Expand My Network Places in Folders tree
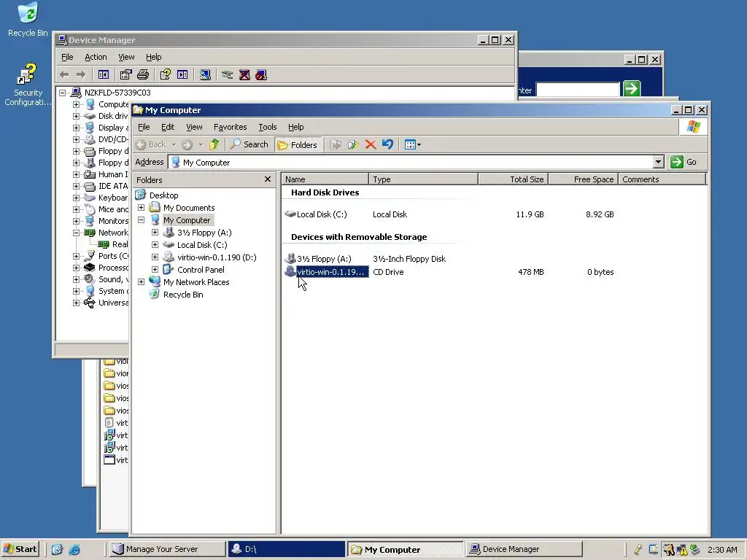The height and width of the screenshot is (560, 747). (x=141, y=282)
